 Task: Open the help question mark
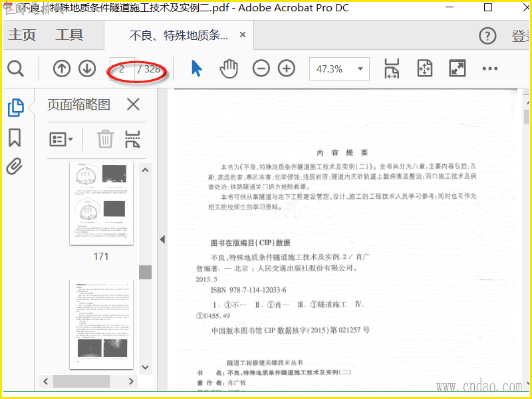[487, 35]
